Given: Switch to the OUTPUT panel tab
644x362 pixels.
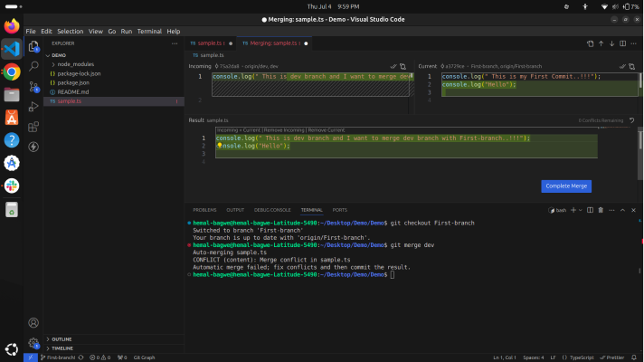Looking at the screenshot, I should pyautogui.click(x=235, y=210).
